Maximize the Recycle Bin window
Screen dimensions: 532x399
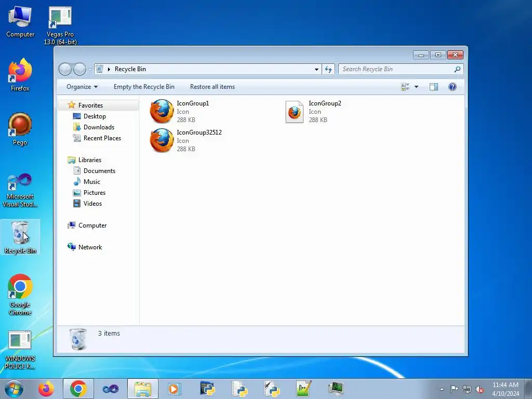(438, 55)
